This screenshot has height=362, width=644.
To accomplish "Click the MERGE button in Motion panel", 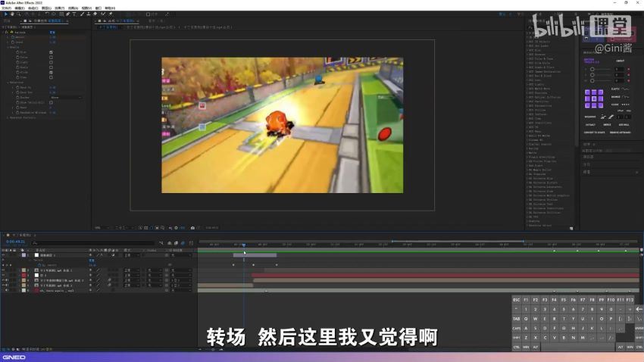I will click(607, 125).
